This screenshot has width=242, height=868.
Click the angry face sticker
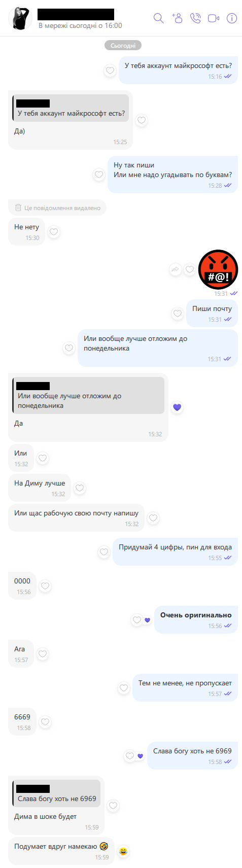[218, 269]
